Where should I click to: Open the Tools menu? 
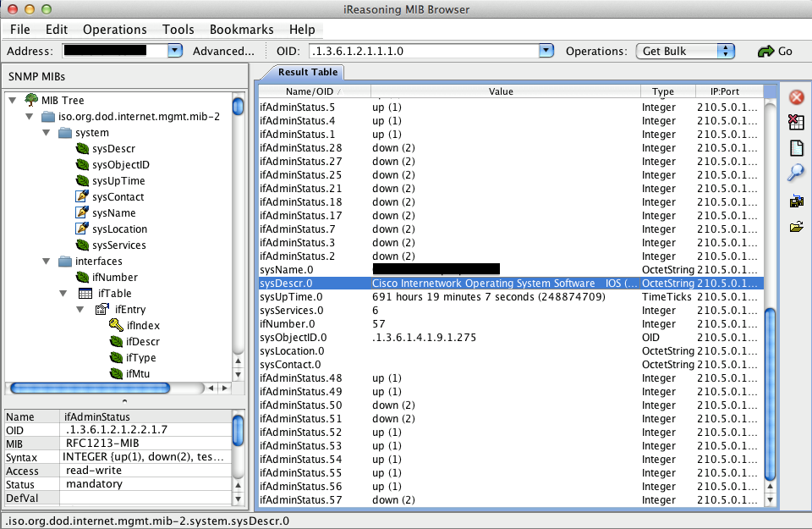point(178,30)
